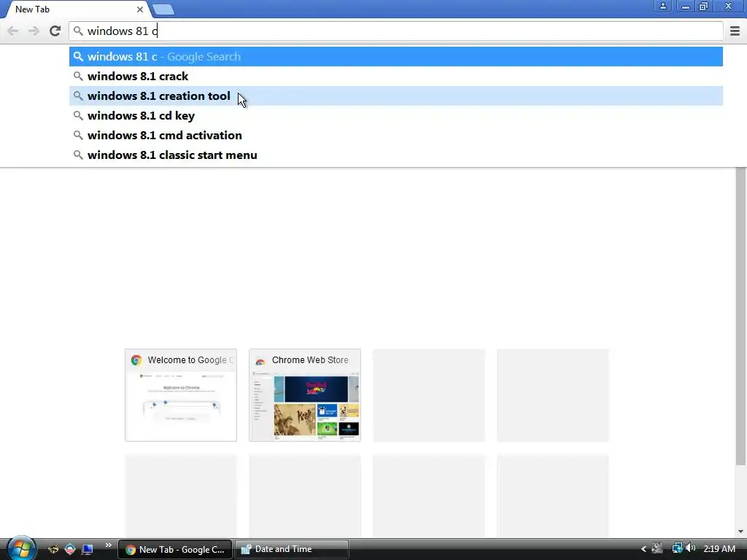The height and width of the screenshot is (560, 747).
Task: Switch to the Date and Time taskbar window
Action: (292, 550)
